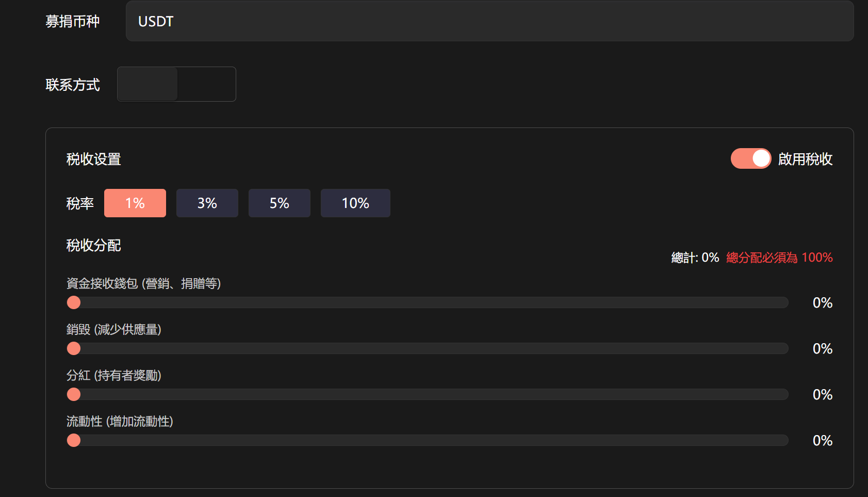Click the 募捐币种 field label
The width and height of the screenshot is (868, 497).
pos(73,21)
